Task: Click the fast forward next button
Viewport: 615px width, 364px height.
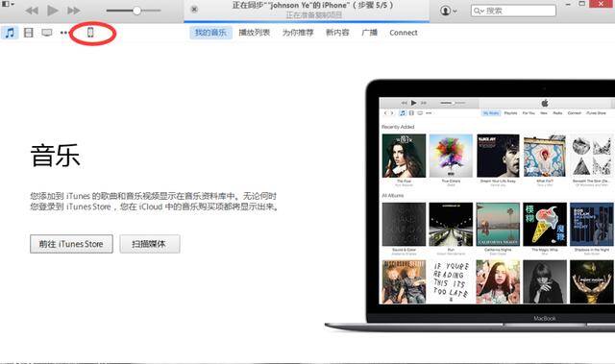Action: point(73,11)
